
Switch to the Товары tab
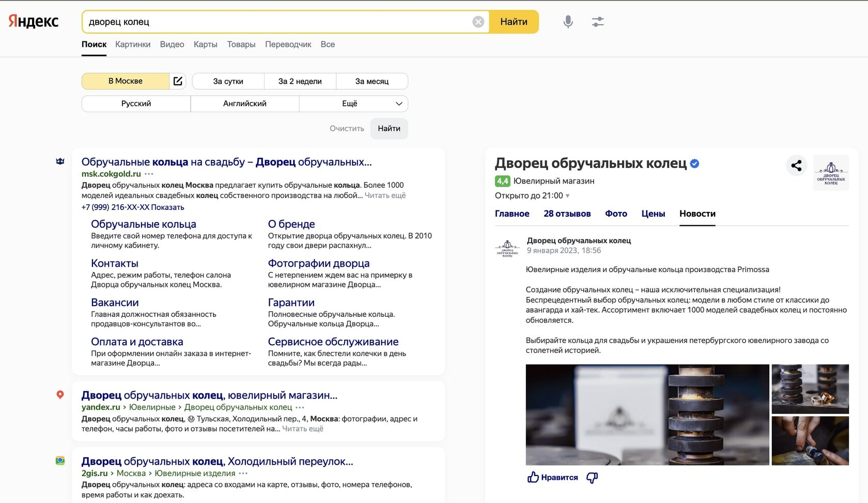241,44
